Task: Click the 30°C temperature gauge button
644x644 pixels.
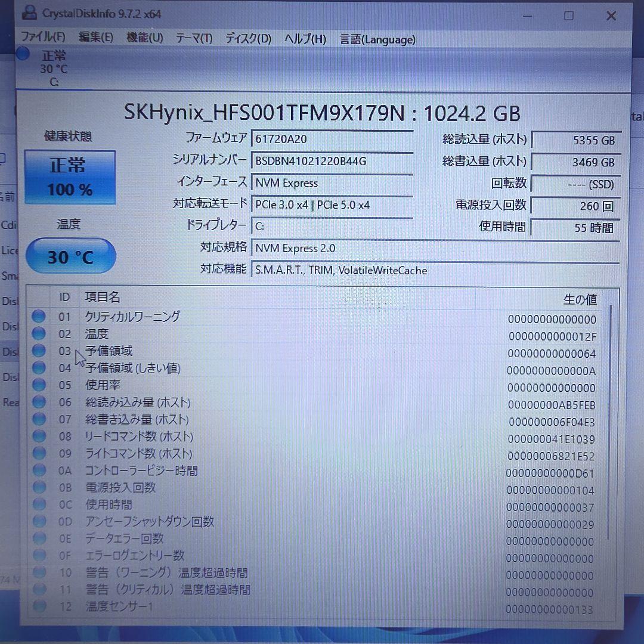Action: (x=70, y=256)
